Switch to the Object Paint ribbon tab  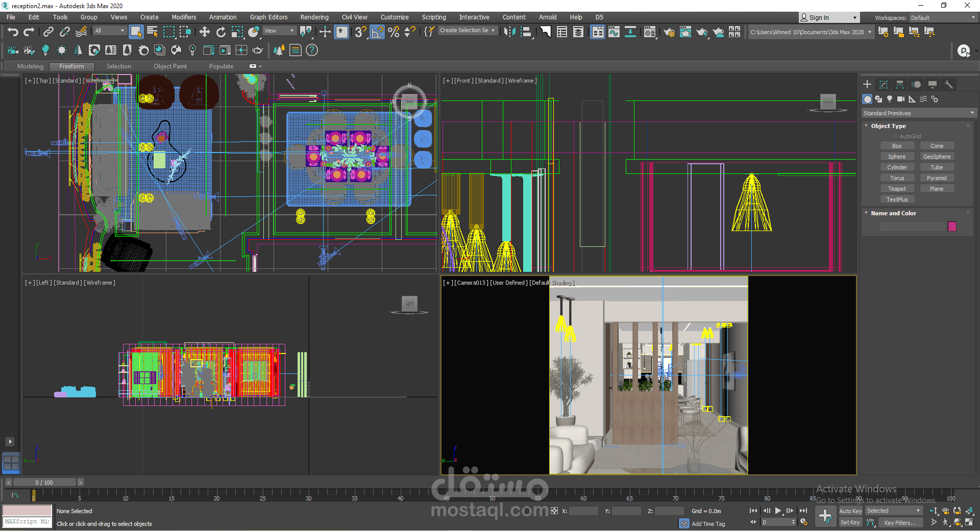pos(170,66)
